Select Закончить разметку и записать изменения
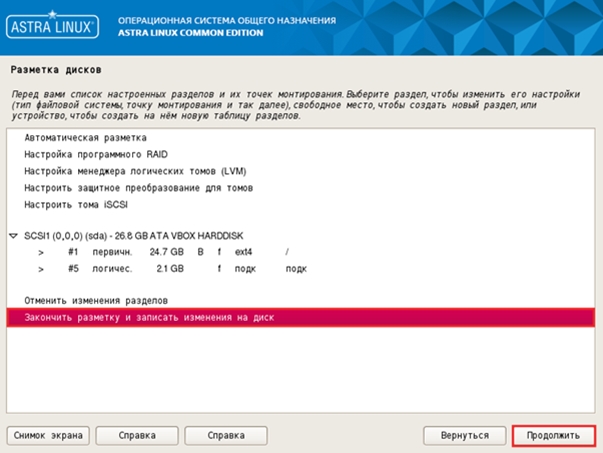This screenshot has width=603, height=453. (x=301, y=318)
